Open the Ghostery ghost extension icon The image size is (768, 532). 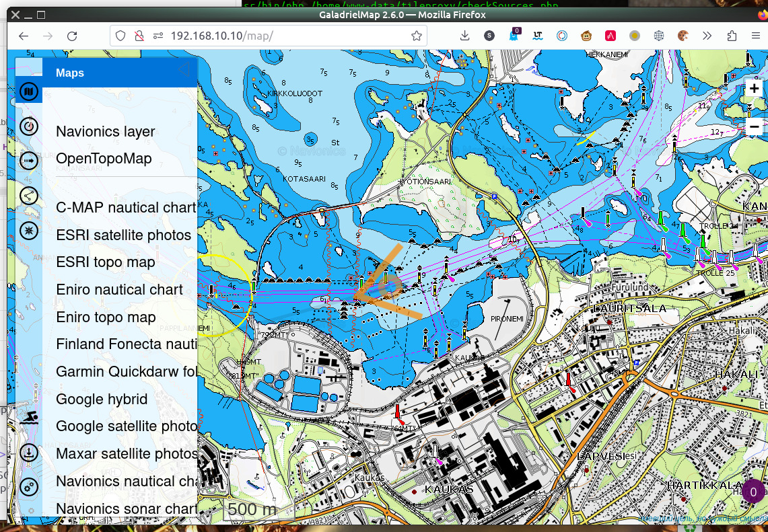coord(514,35)
